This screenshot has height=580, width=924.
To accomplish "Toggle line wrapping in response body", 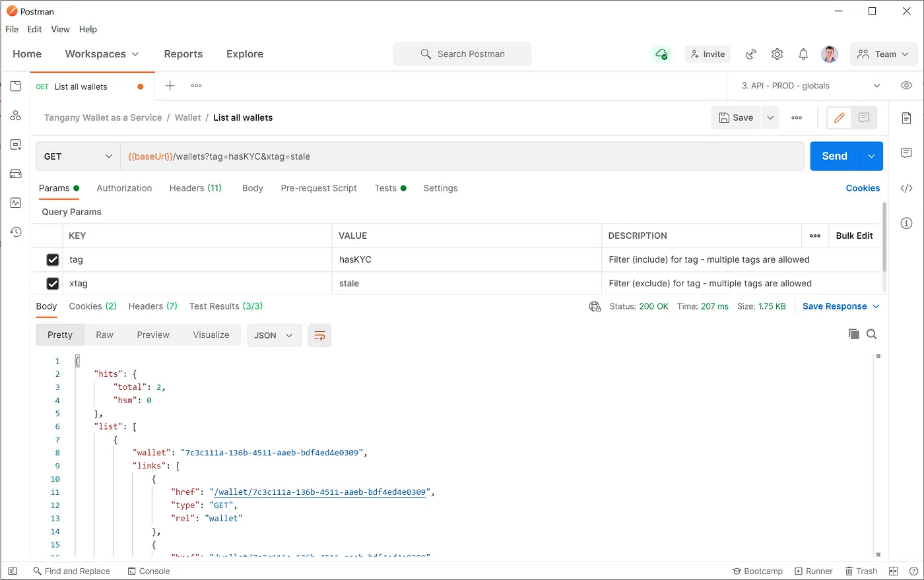I will point(319,335).
